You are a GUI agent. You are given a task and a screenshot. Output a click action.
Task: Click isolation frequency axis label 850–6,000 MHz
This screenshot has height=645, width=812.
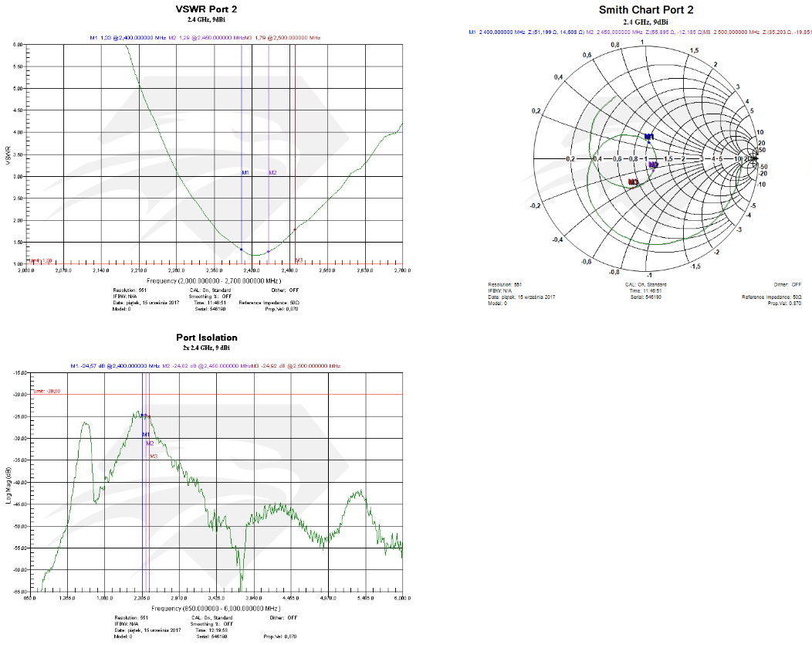pyautogui.click(x=216, y=608)
